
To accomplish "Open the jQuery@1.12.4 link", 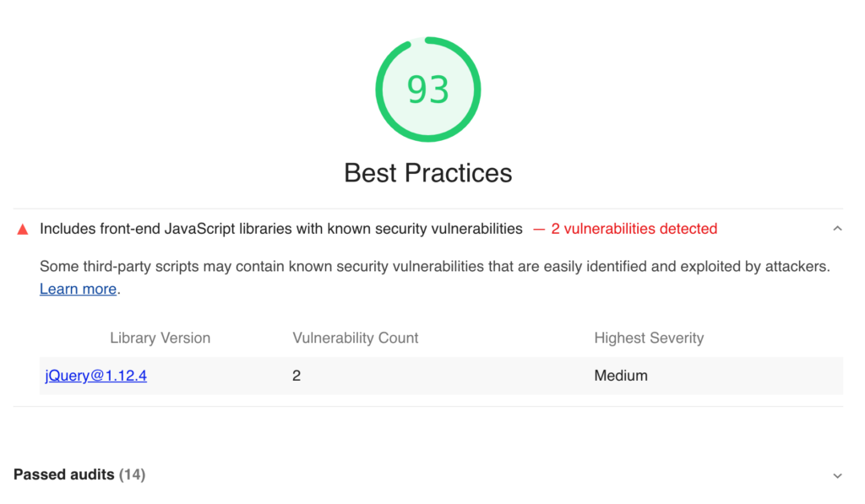I will point(96,376).
